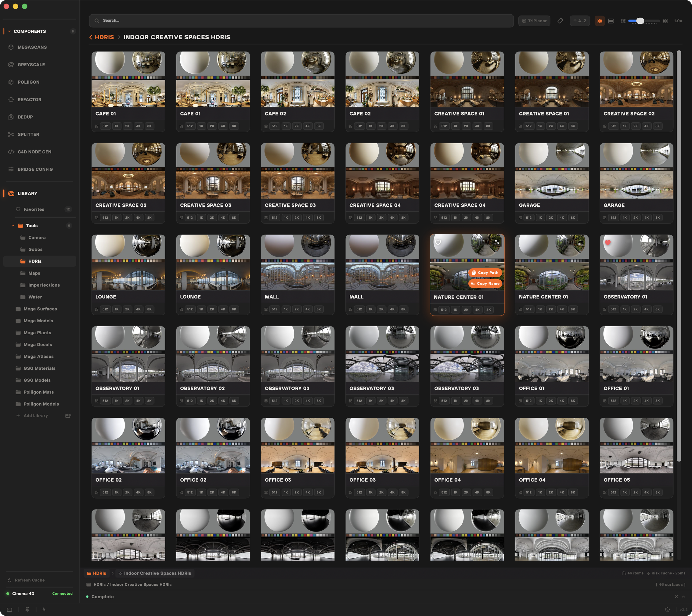Image resolution: width=692 pixels, height=616 pixels.
Task: Click the Copy Path button
Action: point(485,273)
